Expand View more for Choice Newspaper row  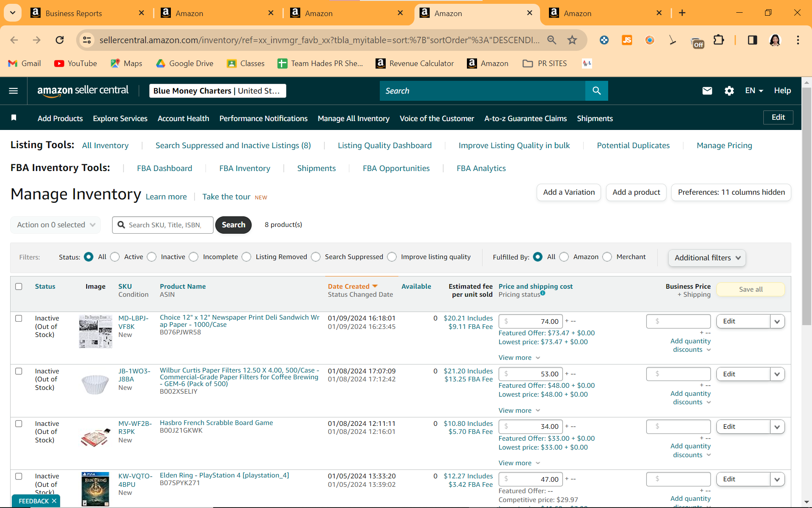(x=519, y=358)
